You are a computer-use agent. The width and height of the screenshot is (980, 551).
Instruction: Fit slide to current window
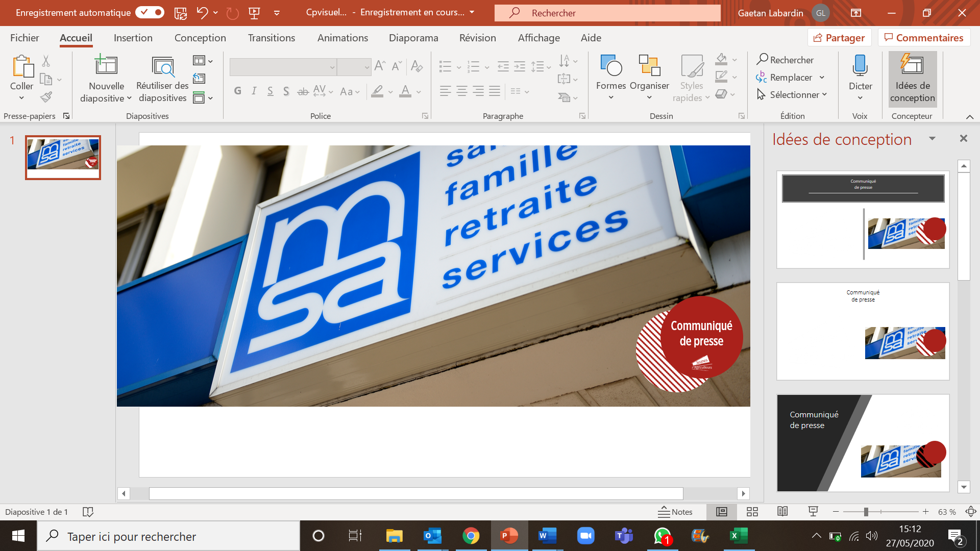971,512
